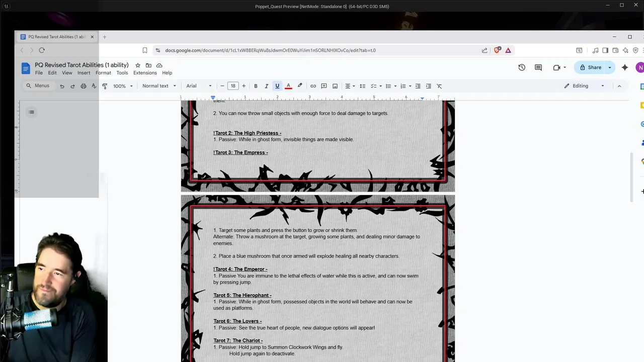Image resolution: width=644 pixels, height=362 pixels.
Task: Open the Gemini sparkle assistant
Action: (x=625, y=67)
